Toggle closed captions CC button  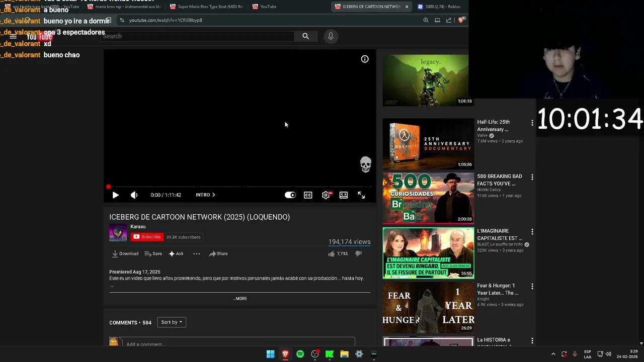[x=308, y=195]
